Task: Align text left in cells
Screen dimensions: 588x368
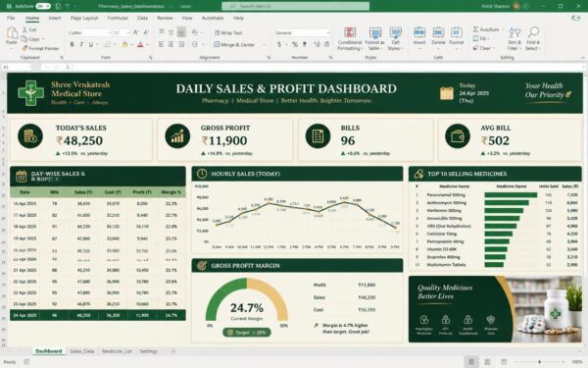Action: pyautogui.click(x=162, y=44)
